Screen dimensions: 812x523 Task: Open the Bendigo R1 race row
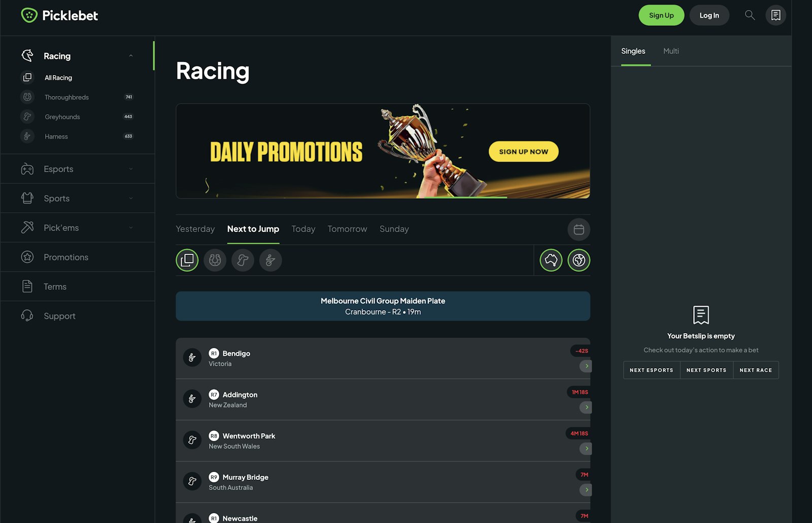[383, 358]
